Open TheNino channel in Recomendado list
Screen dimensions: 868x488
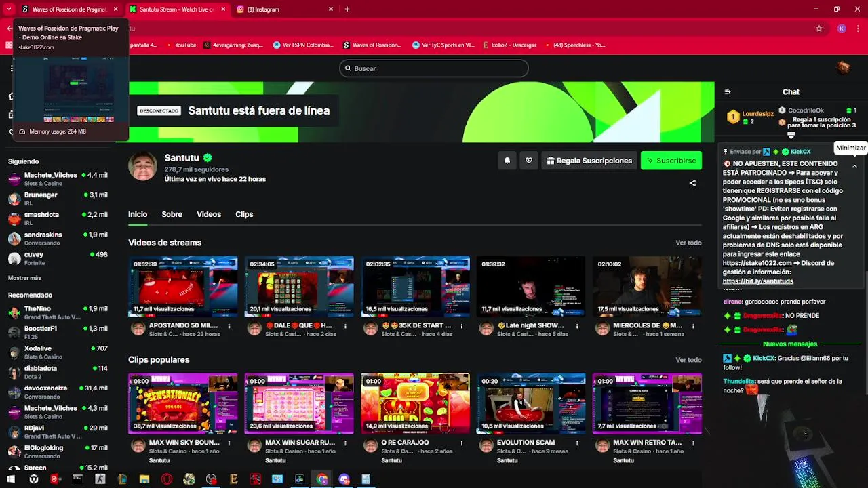pos(58,312)
